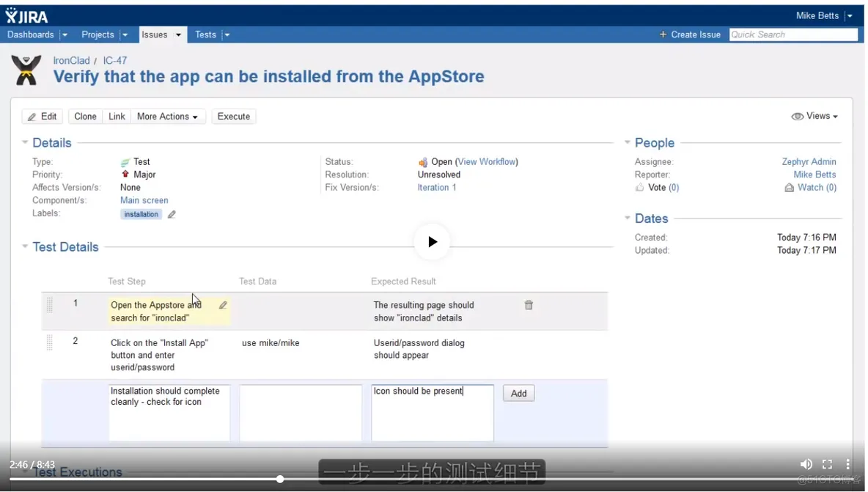Click the JIRA logo

pyautogui.click(x=26, y=15)
